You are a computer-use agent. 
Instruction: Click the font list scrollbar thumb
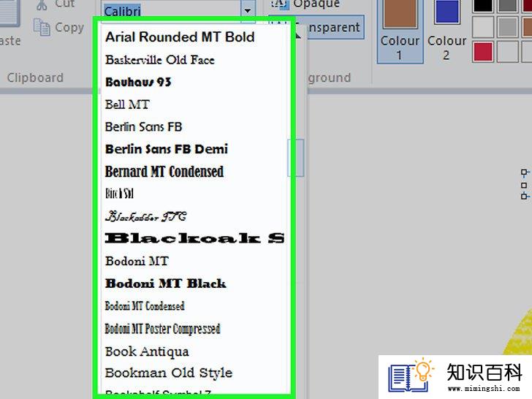click(x=295, y=158)
